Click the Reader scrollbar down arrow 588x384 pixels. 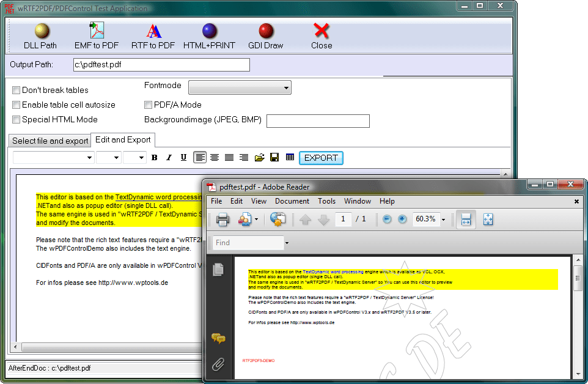(578, 374)
